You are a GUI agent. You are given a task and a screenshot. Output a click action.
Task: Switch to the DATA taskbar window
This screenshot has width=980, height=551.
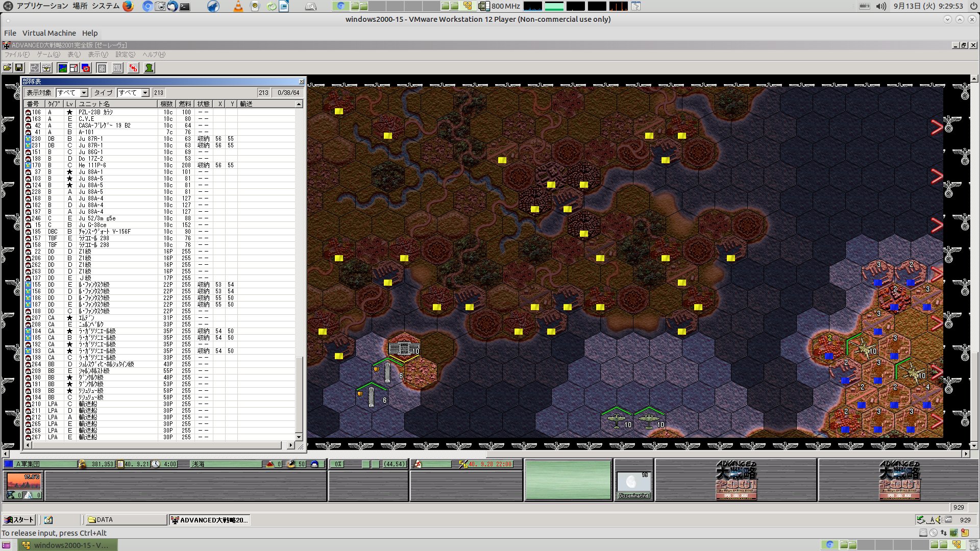point(126,520)
